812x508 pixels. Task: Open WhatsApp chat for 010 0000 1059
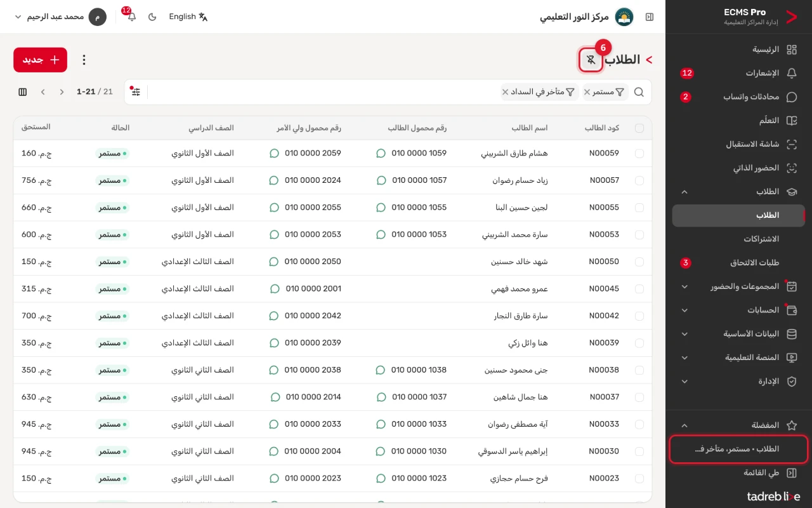(381, 153)
